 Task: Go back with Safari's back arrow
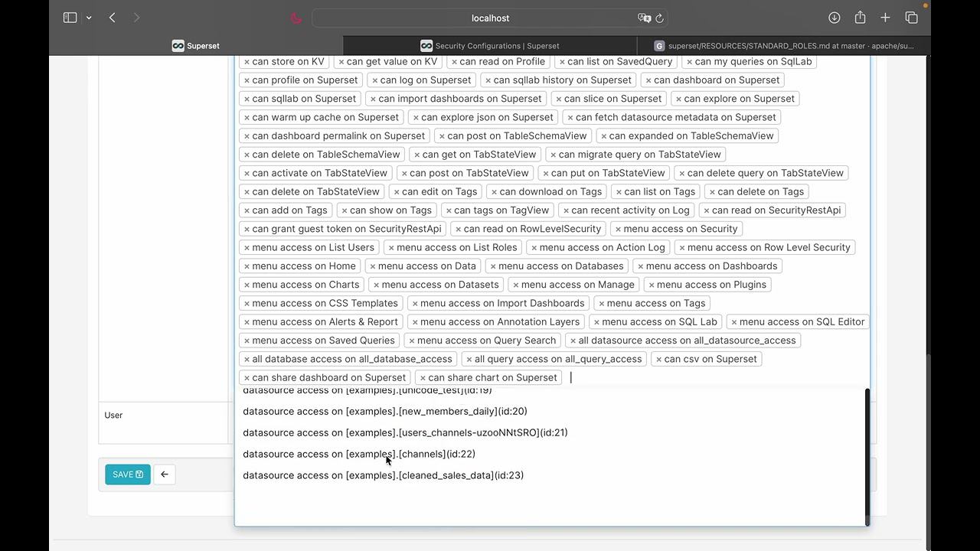tap(113, 18)
